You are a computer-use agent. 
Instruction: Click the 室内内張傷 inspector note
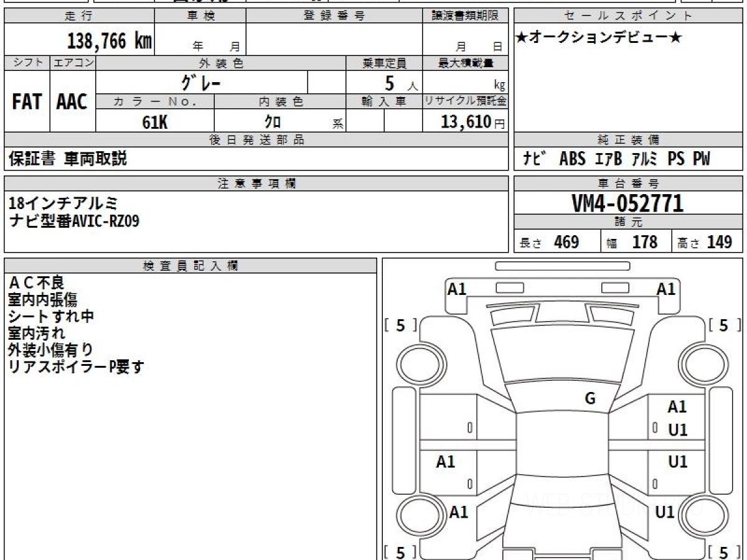click(x=42, y=300)
